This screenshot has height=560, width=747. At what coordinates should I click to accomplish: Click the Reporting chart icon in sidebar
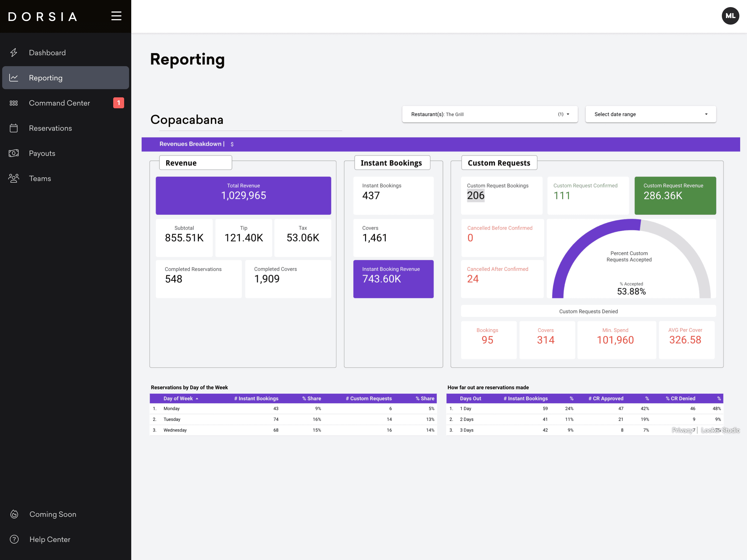(13, 78)
